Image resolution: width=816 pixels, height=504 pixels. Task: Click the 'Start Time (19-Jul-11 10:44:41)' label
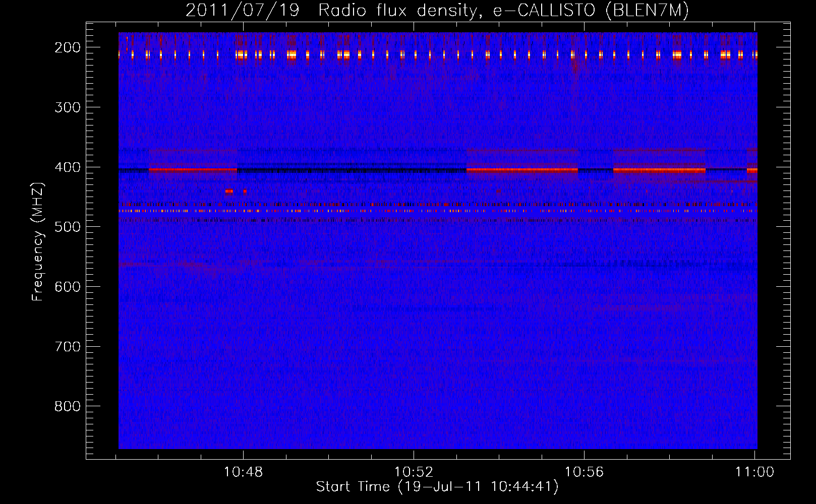437,487
